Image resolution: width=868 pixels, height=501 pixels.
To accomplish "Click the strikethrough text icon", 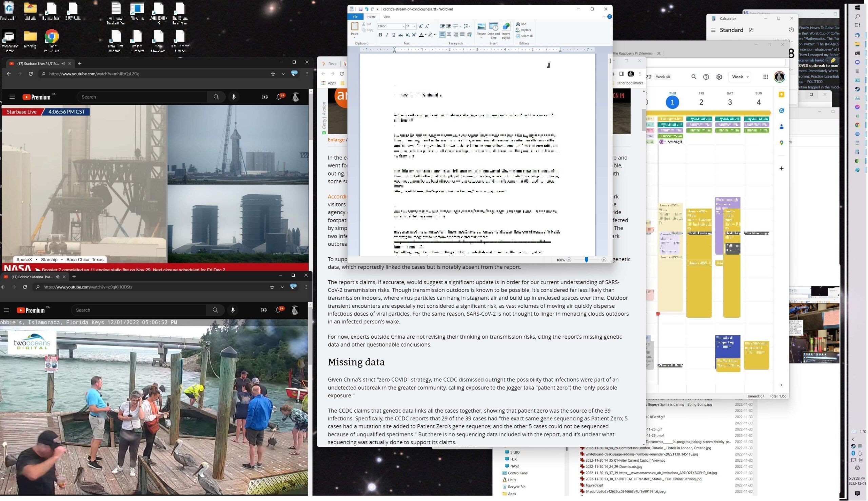I will [x=401, y=35].
